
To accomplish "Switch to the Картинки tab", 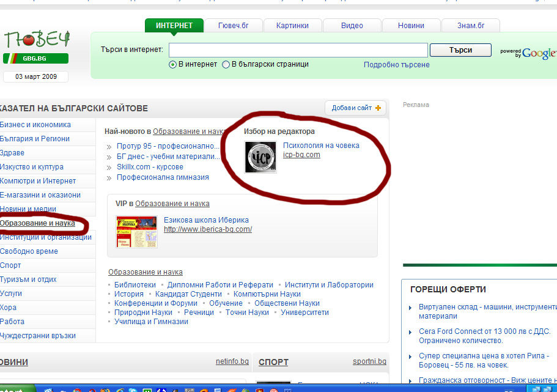I will [x=292, y=26].
